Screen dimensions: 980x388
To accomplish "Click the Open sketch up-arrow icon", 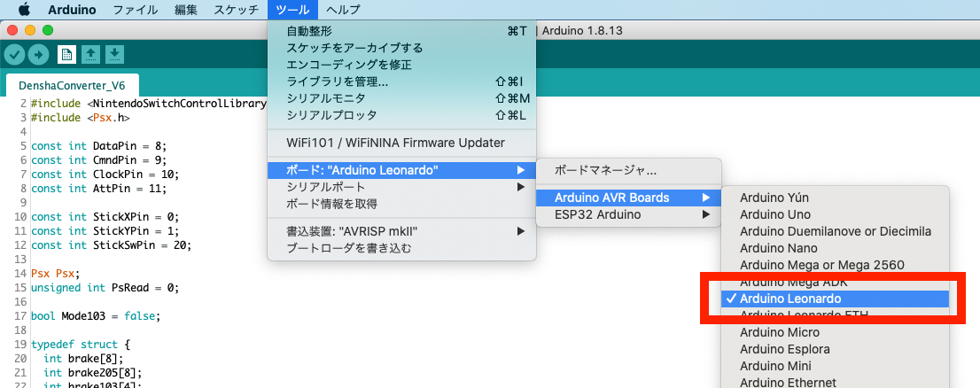I will pyautogui.click(x=90, y=54).
